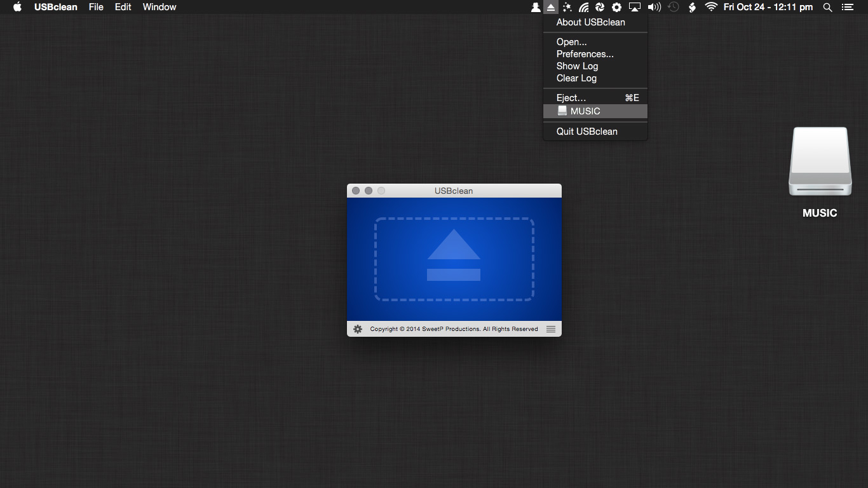Click the USBclean eject icon in menu bar
The height and width of the screenshot is (488, 868).
click(x=551, y=7)
